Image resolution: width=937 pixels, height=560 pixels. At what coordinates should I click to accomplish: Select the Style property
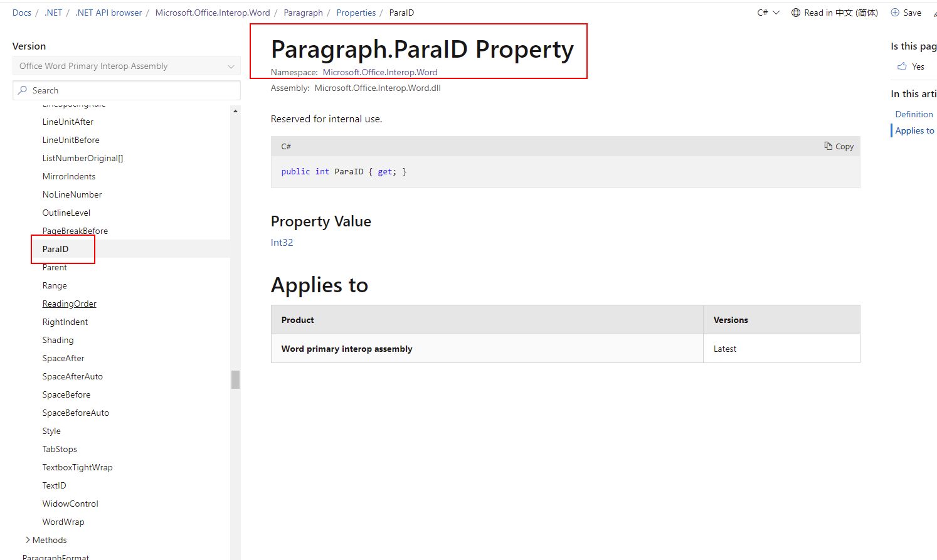51,431
